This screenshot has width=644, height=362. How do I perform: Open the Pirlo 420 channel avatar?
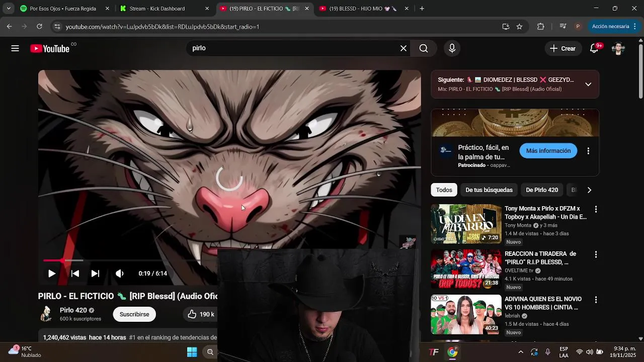(x=47, y=314)
